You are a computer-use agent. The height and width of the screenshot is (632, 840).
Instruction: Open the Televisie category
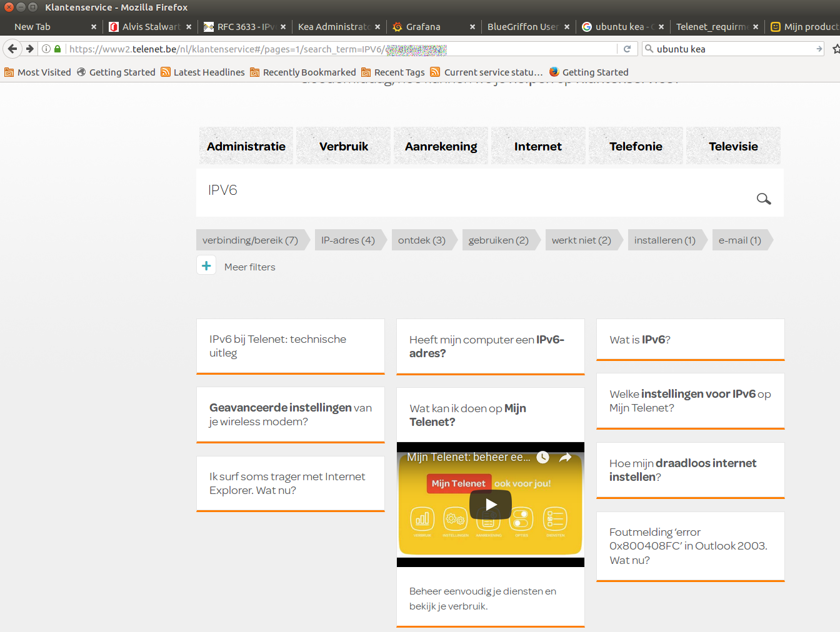(x=733, y=146)
